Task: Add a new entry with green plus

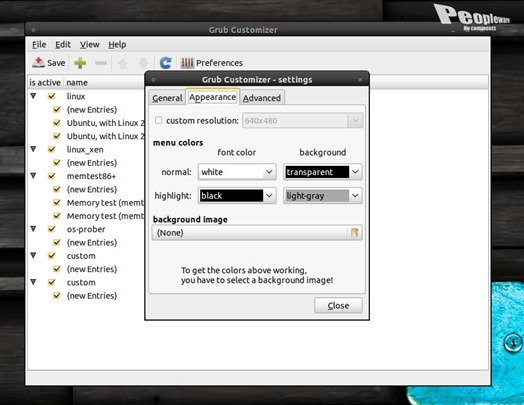Action: (80, 62)
